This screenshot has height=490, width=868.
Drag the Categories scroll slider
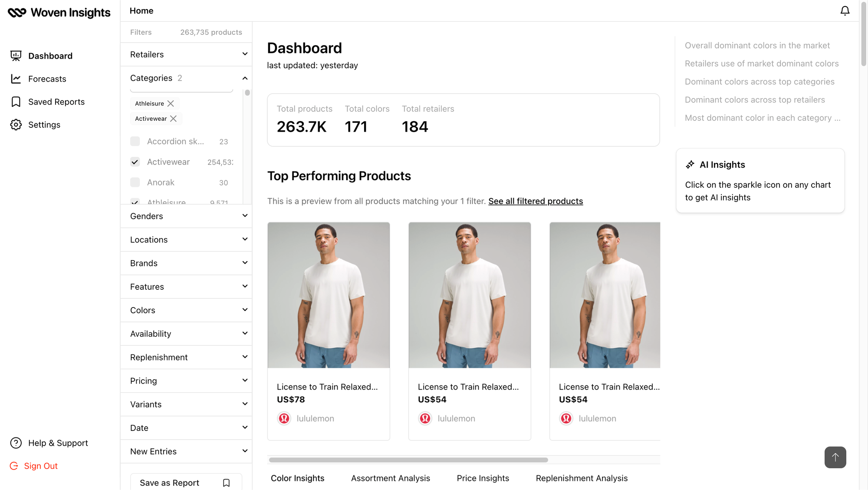pyautogui.click(x=247, y=93)
